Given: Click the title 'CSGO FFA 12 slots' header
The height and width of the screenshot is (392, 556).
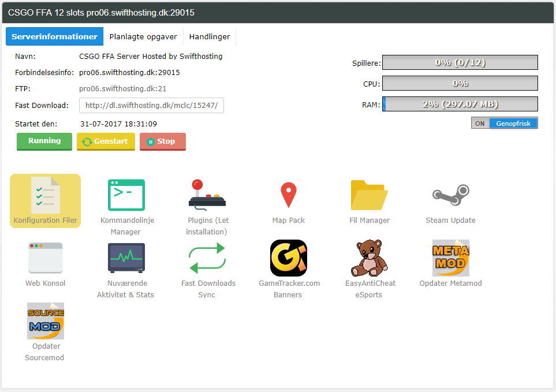Looking at the screenshot, I should pyautogui.click(x=102, y=13).
